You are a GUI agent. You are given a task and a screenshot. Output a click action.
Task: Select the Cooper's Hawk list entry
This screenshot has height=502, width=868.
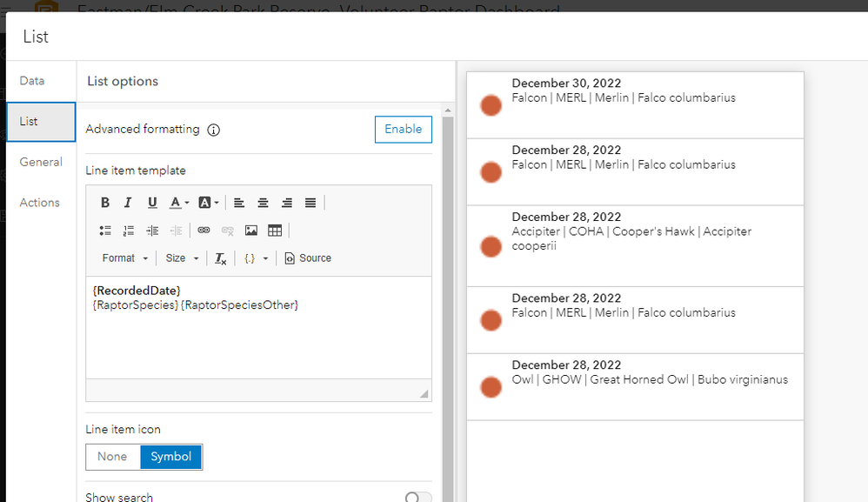coord(635,246)
